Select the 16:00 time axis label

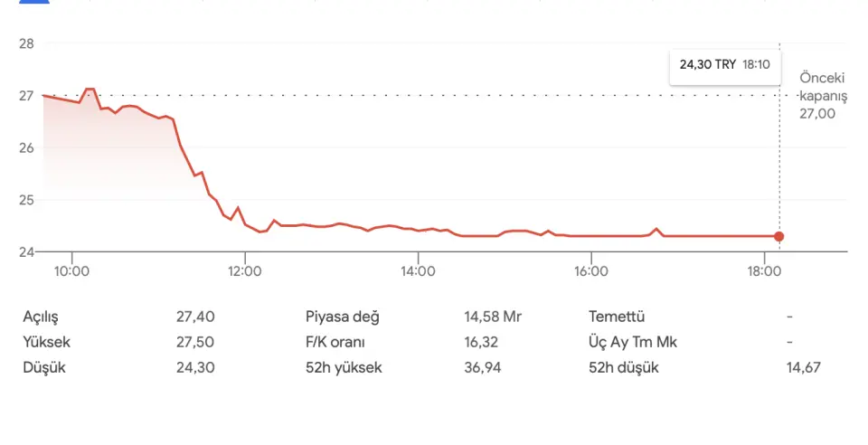590,270
